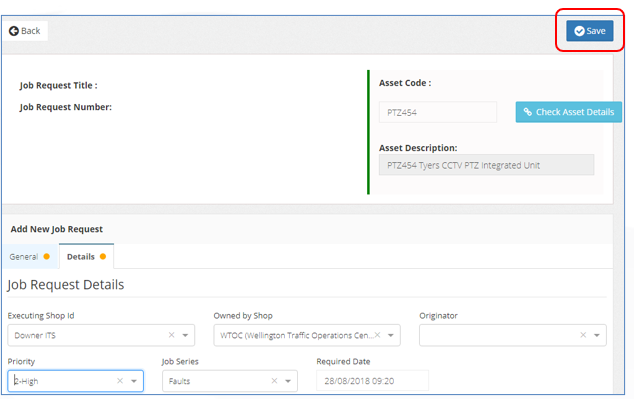
Task: Click the Add New Job Request heading
Action: pos(57,229)
